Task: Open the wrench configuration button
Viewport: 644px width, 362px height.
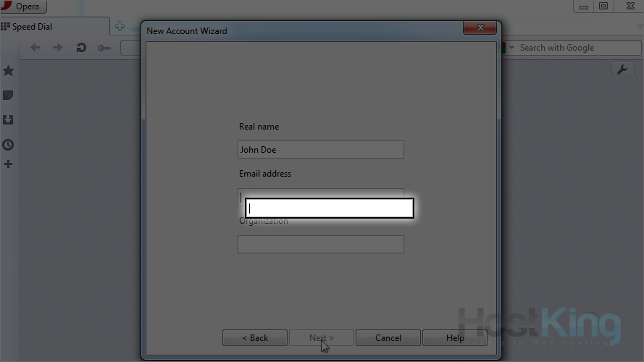Action: [x=622, y=70]
